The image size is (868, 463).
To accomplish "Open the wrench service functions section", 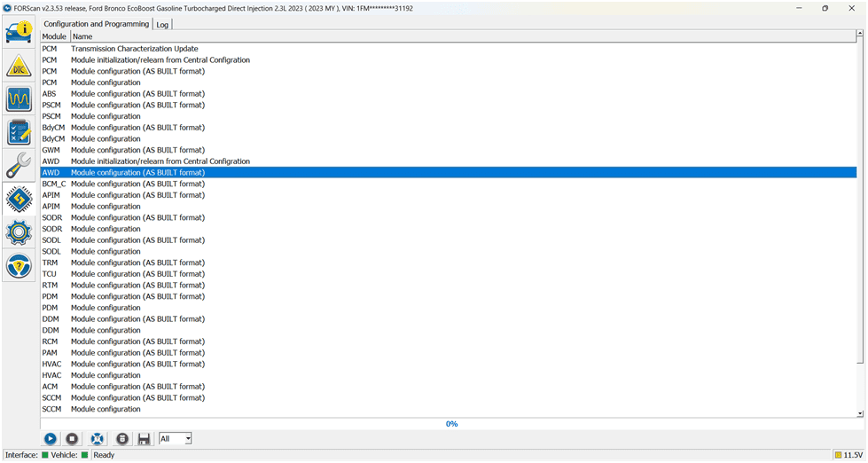I will coord(19,166).
